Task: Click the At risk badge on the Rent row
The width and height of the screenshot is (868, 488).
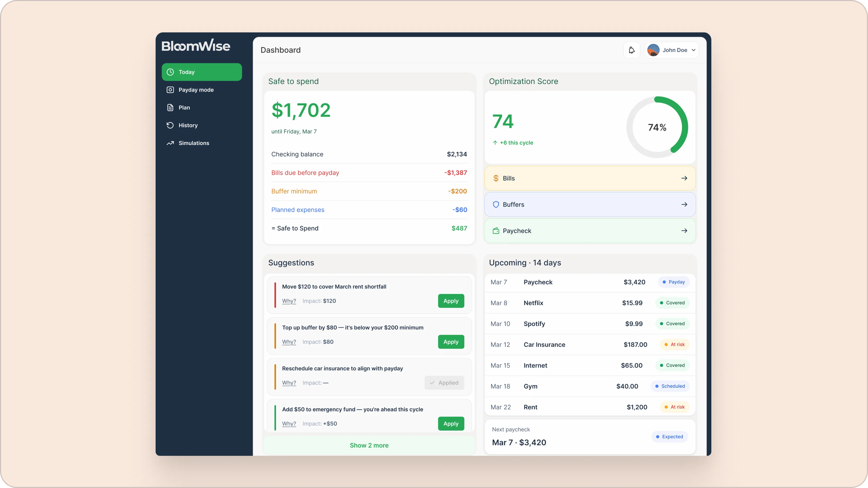Action: [675, 407]
